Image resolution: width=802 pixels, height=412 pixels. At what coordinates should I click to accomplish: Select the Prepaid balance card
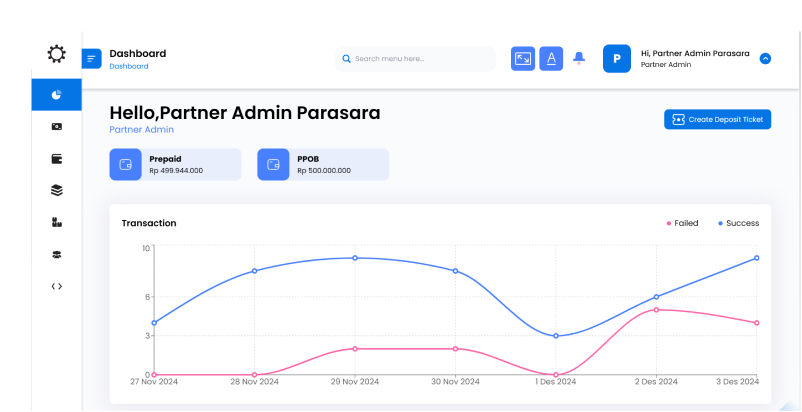pos(175,165)
